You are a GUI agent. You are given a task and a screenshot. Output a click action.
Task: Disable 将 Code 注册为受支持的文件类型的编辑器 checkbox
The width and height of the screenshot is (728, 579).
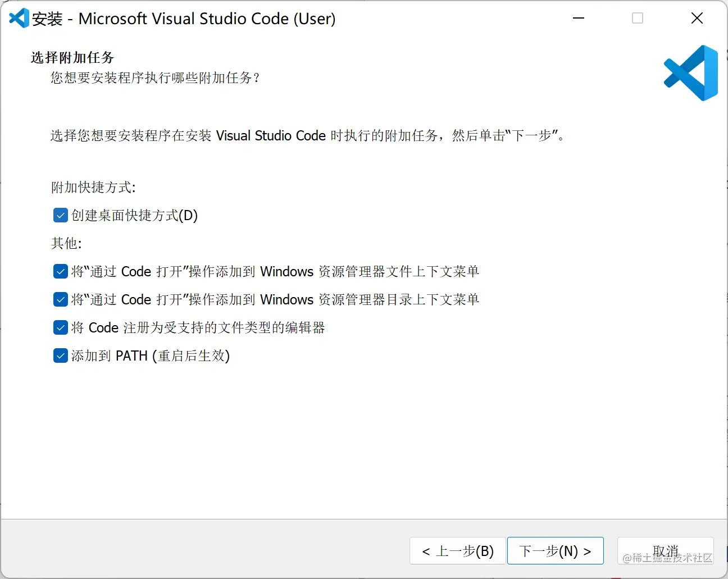(x=61, y=327)
